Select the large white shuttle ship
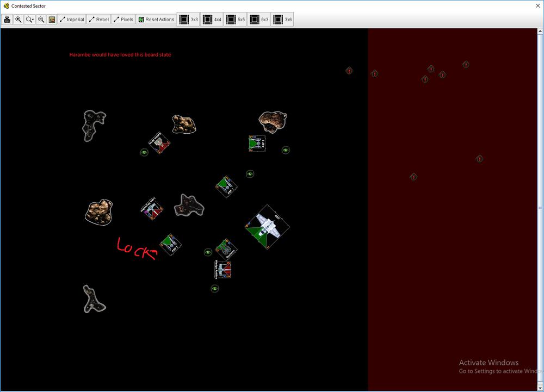The width and height of the screenshot is (544, 392). pos(267,227)
